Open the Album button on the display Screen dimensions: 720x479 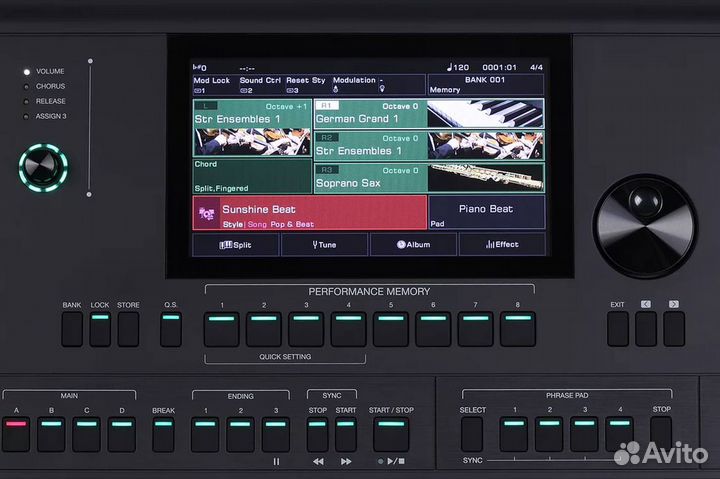point(413,244)
